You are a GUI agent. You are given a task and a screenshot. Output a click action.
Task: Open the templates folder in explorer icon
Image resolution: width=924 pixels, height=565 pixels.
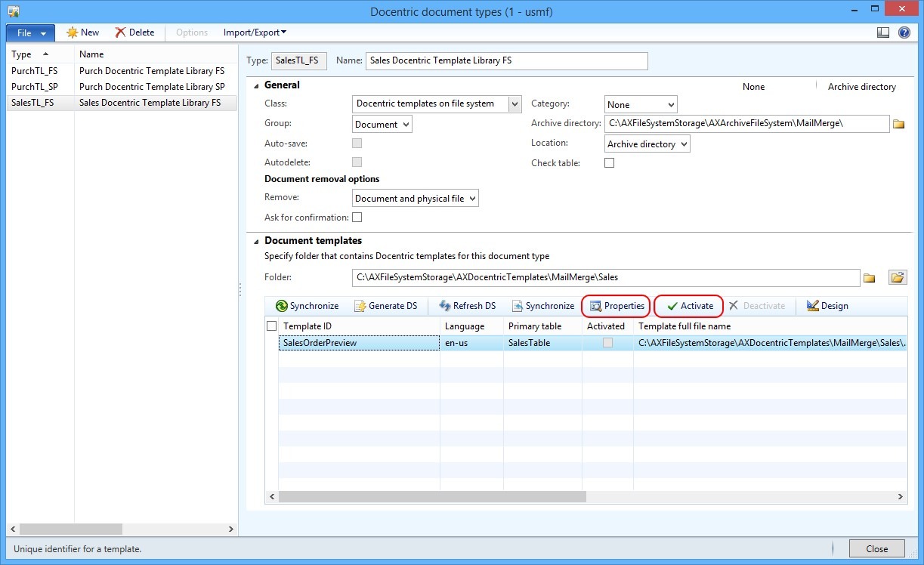(898, 277)
